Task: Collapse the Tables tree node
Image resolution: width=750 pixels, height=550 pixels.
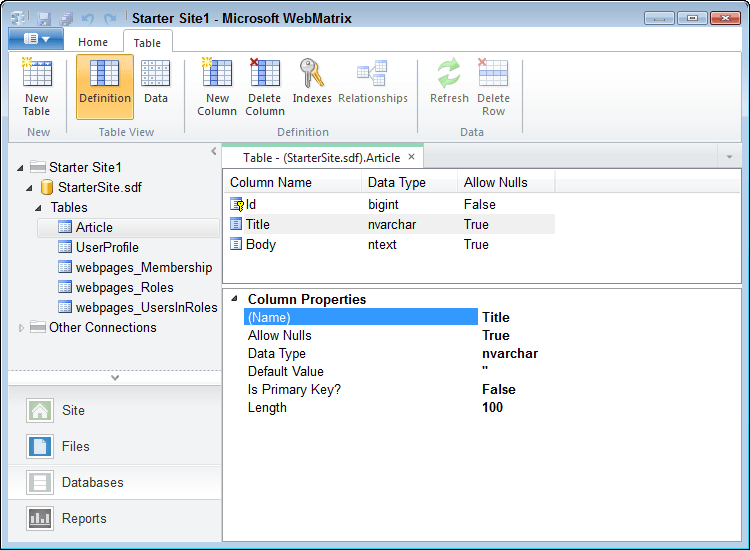Action: click(39, 208)
